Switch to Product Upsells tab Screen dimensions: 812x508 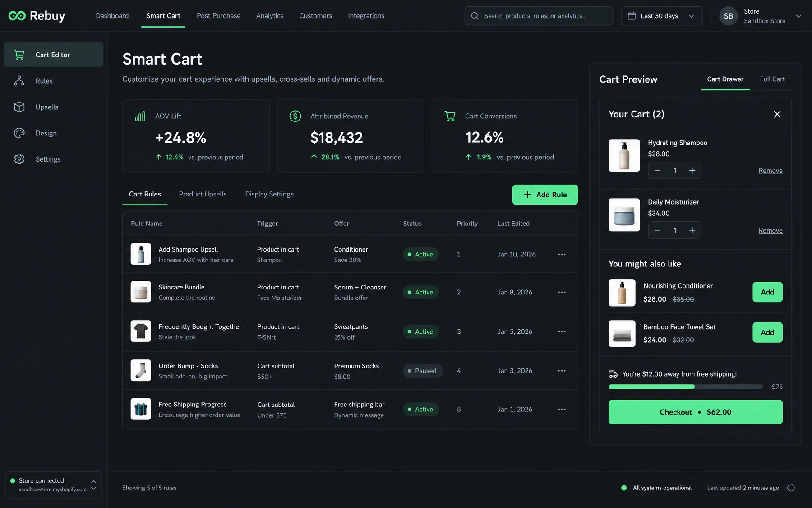203,194
